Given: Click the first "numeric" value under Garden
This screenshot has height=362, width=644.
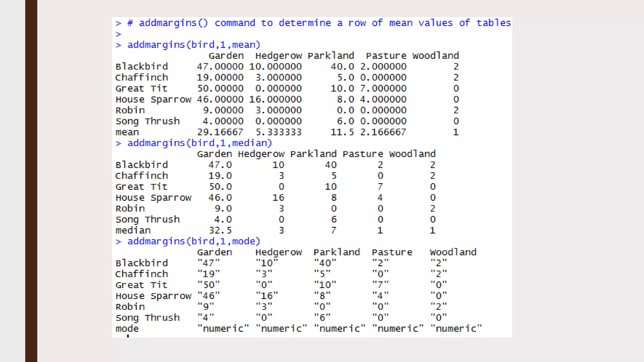Looking at the screenshot, I should pos(223,329).
